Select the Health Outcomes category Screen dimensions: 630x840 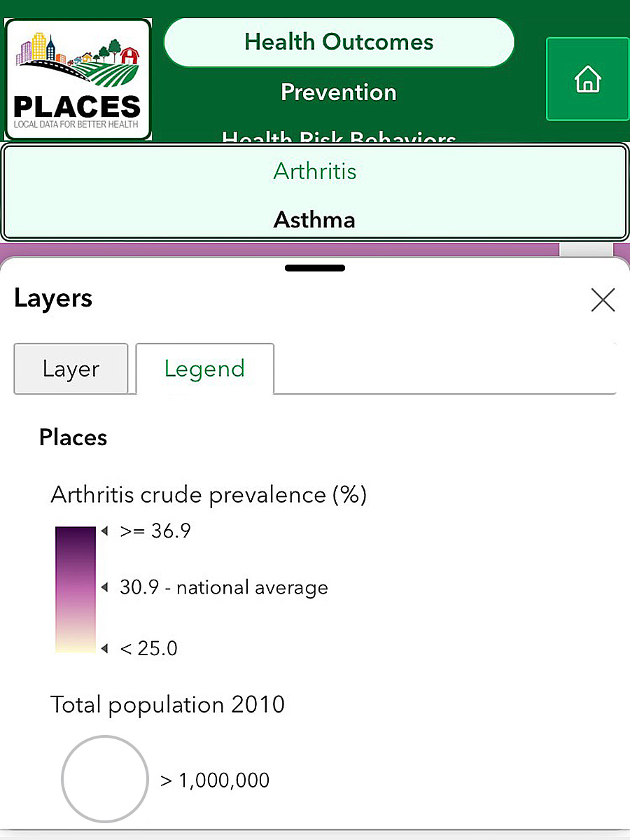click(339, 42)
